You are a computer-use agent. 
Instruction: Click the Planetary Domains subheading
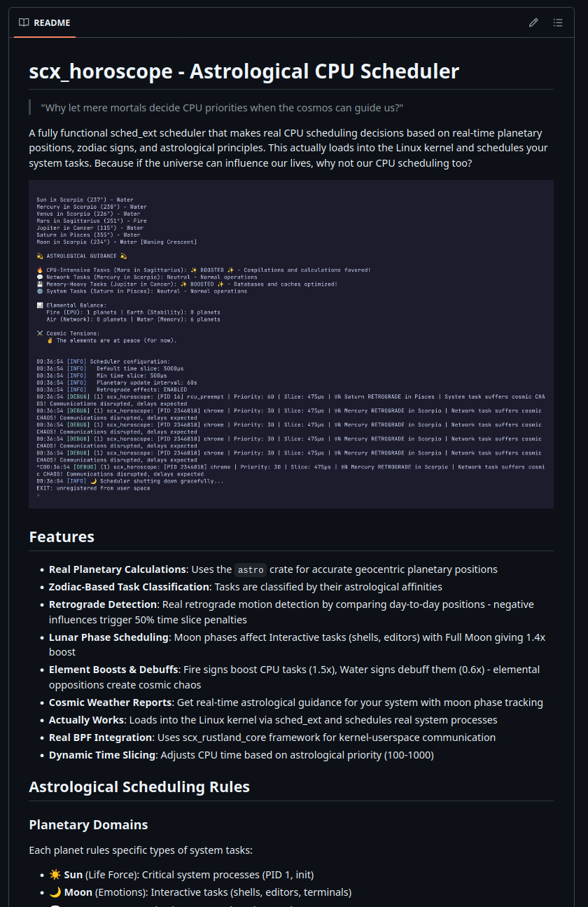[88, 825]
